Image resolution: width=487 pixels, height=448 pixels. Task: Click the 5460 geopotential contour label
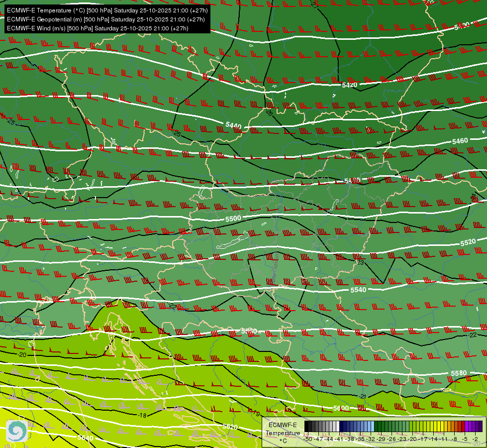460,141
